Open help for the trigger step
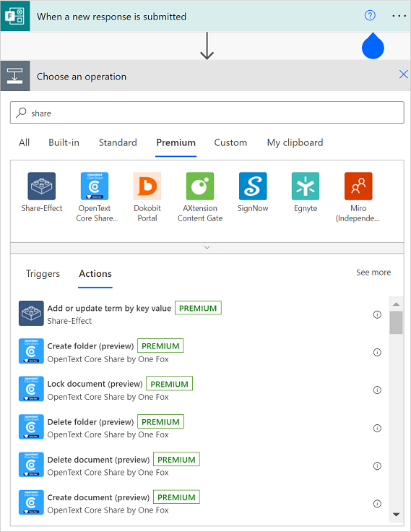 [x=370, y=15]
